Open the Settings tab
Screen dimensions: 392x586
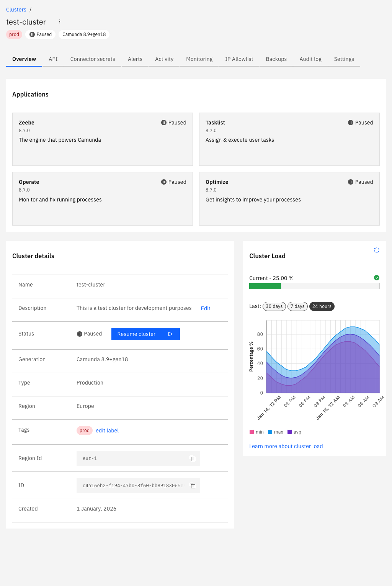click(344, 59)
